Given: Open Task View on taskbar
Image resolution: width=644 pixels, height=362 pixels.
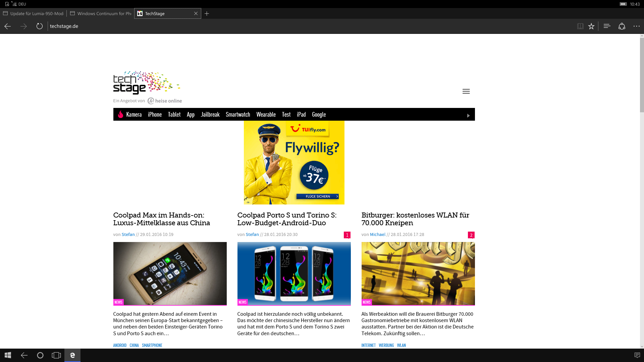Looking at the screenshot, I should 56,355.
